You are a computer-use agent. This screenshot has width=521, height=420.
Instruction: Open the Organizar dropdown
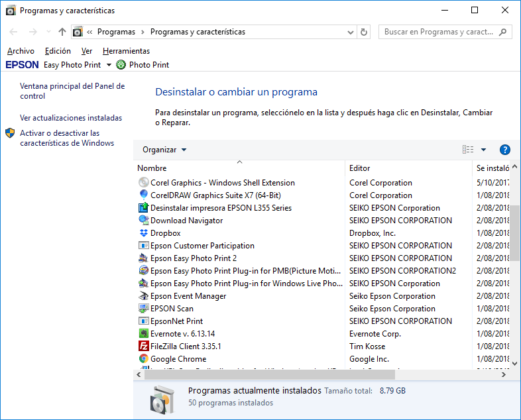(164, 150)
